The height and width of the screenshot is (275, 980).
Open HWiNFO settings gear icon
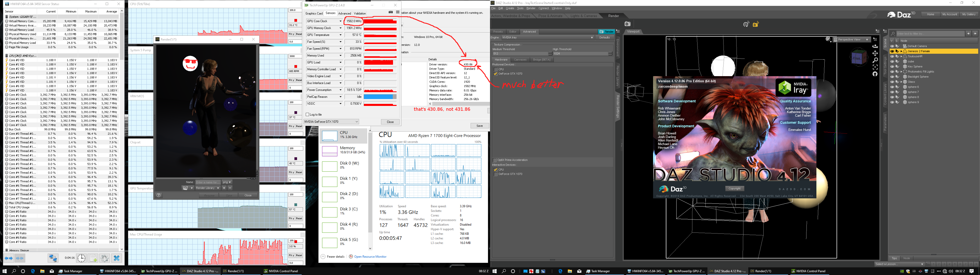click(x=105, y=258)
